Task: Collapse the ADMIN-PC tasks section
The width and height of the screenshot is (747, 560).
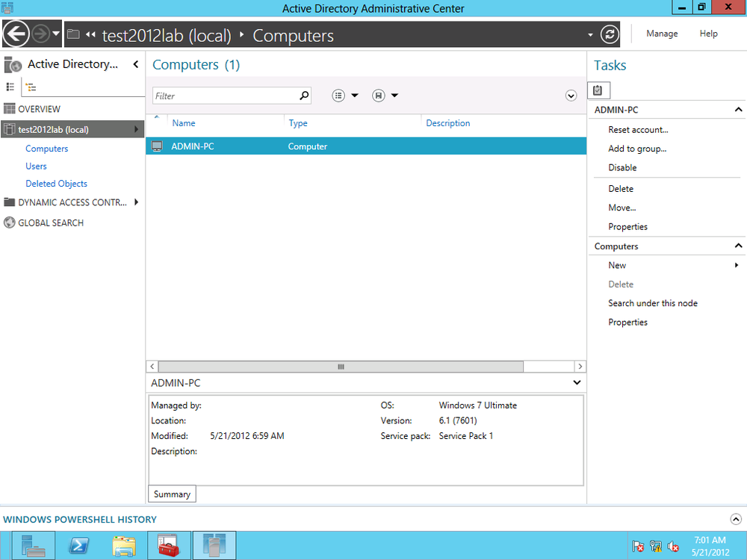Action: [x=738, y=110]
